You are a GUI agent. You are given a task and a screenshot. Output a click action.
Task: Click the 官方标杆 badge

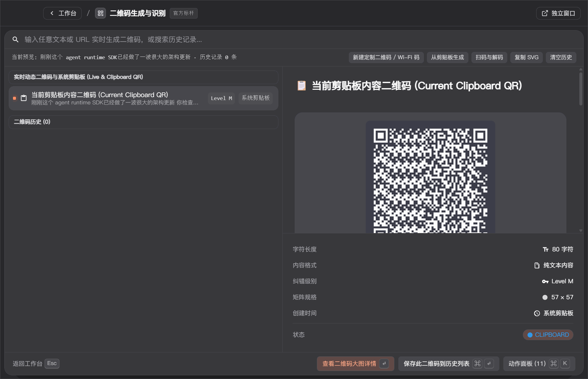pos(184,13)
